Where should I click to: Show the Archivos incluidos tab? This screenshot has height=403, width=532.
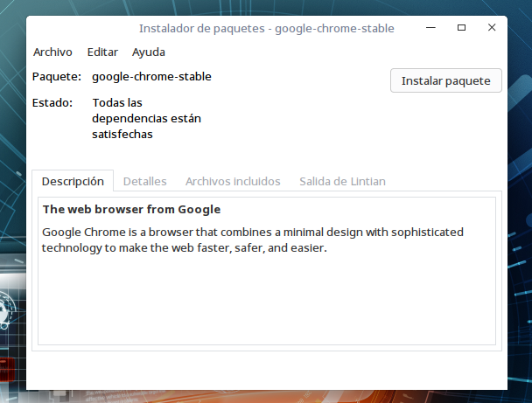233,181
